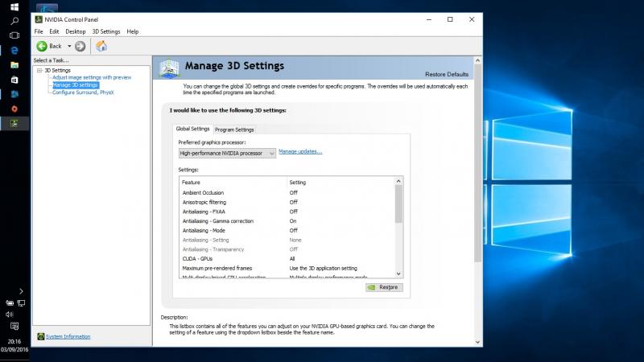Click the green Back arrow icon
The width and height of the screenshot is (644, 362).
[x=42, y=46]
